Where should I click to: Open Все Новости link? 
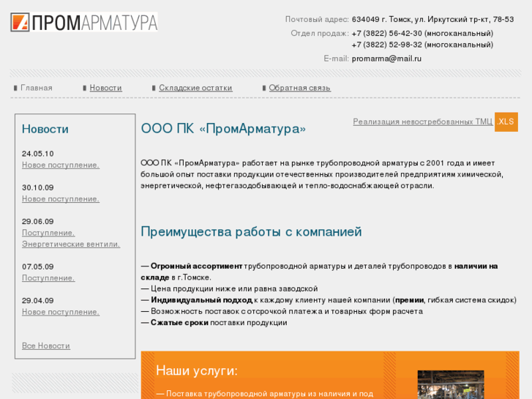[x=46, y=346]
